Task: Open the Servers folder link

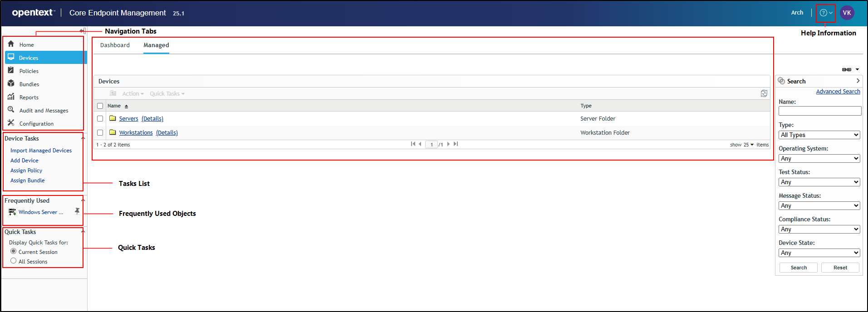Action: click(128, 118)
